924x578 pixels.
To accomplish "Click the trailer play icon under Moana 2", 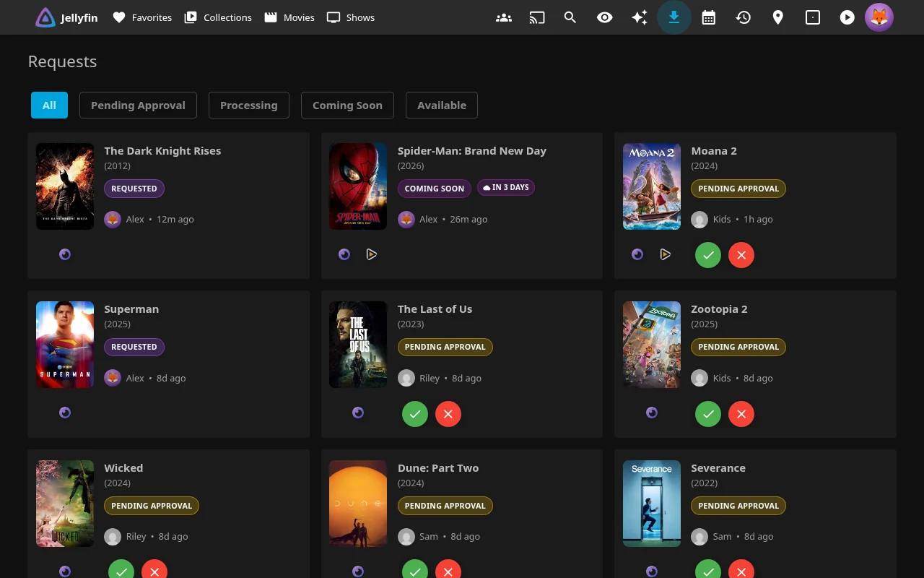I will 666,254.
